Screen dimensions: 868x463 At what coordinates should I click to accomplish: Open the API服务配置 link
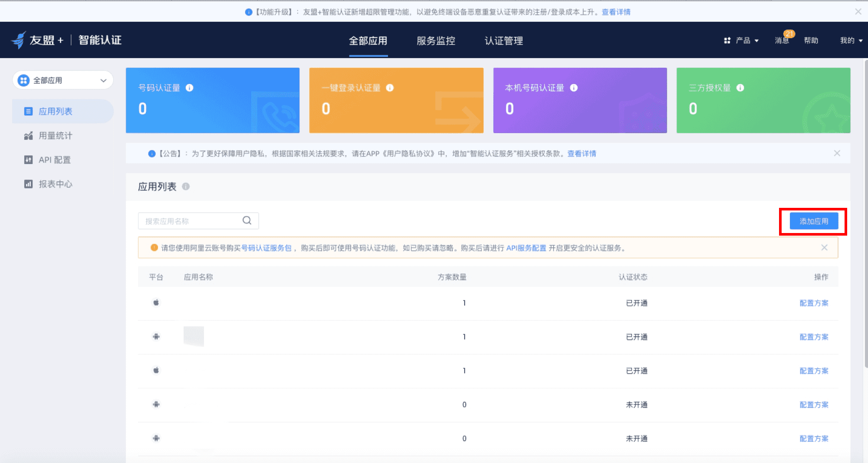[526, 248]
